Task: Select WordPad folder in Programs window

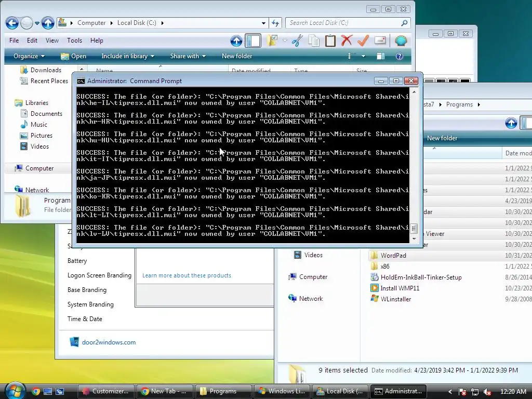Action: [389, 256]
